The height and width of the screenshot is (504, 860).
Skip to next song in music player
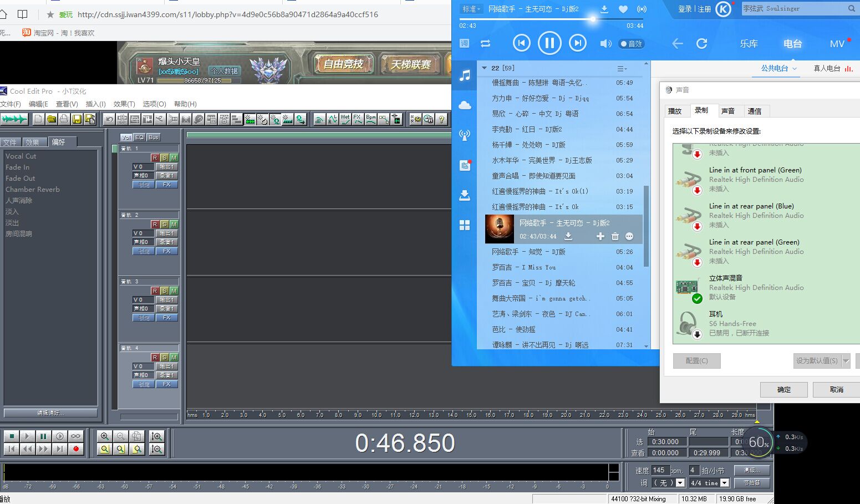578,43
